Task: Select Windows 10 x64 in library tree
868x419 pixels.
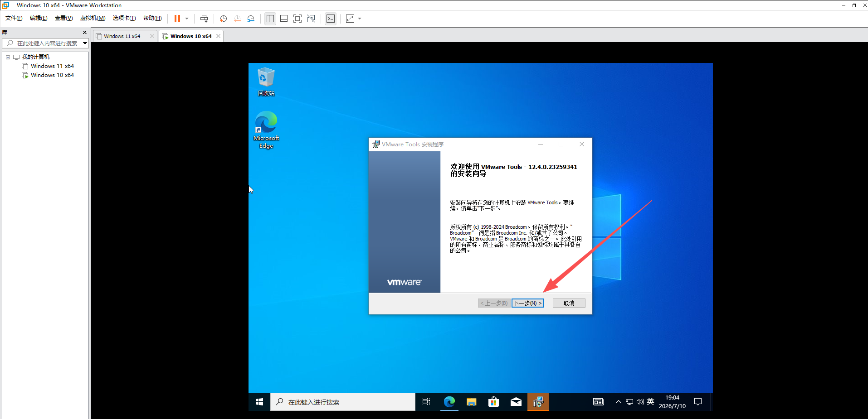Action: 52,75
